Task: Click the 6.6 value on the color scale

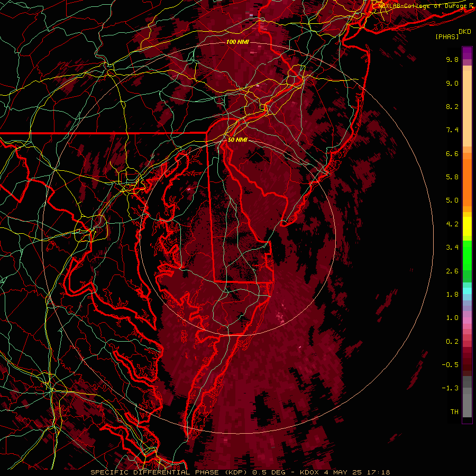Action: (452, 153)
